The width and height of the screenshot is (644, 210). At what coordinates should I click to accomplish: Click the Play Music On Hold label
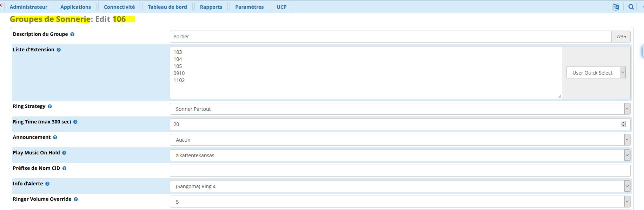point(36,153)
